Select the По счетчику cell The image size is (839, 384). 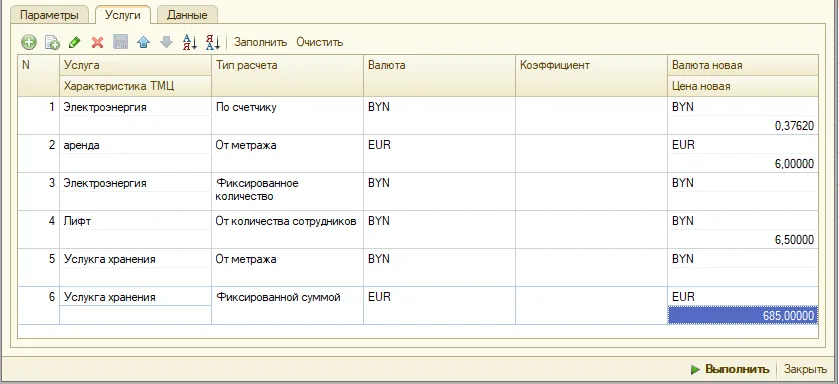287,116
